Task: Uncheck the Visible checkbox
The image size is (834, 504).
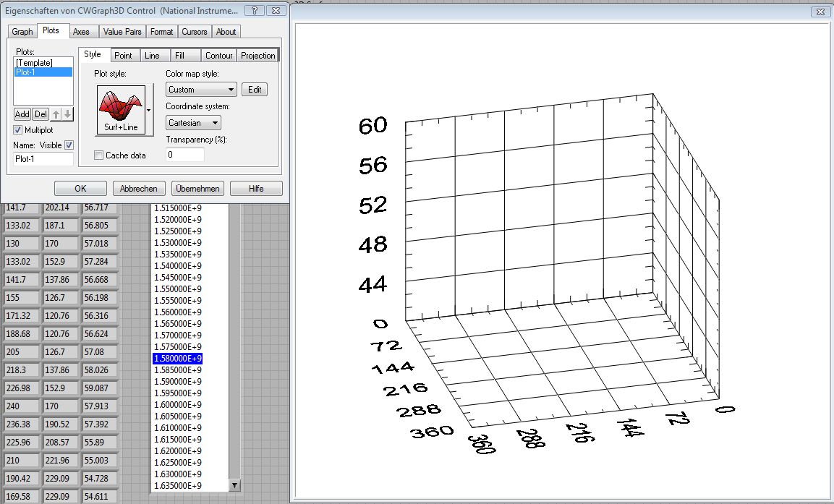Action: [x=69, y=145]
